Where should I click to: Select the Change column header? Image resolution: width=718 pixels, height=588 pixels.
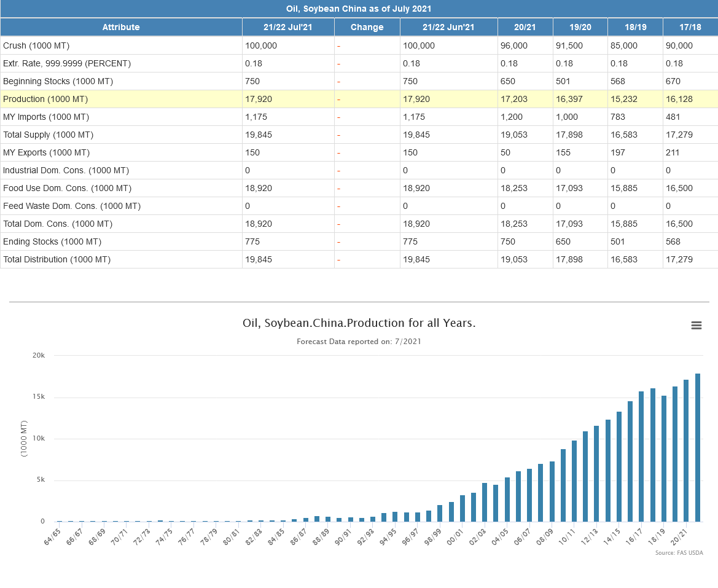pos(367,27)
